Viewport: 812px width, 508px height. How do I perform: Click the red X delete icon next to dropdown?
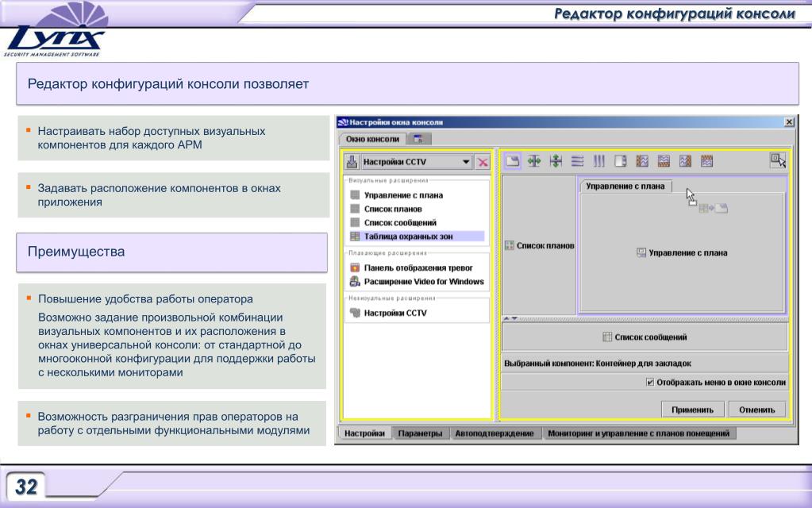483,162
